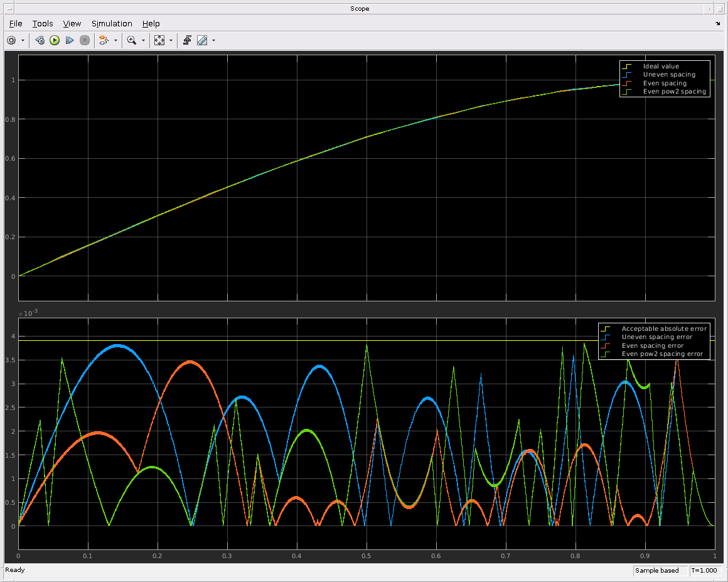Expand the scale axes dropdown arrow
This screenshot has width=728, height=582.
[171, 40]
